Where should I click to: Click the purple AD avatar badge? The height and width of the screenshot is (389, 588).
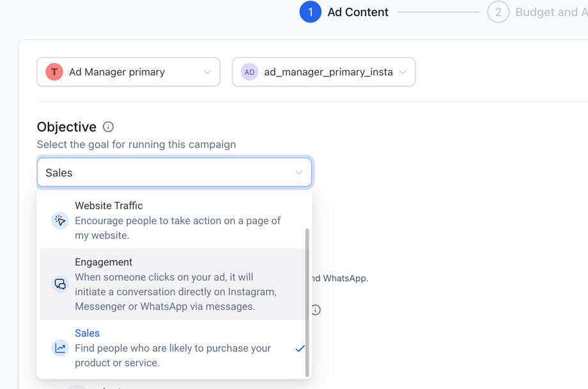pyautogui.click(x=249, y=72)
